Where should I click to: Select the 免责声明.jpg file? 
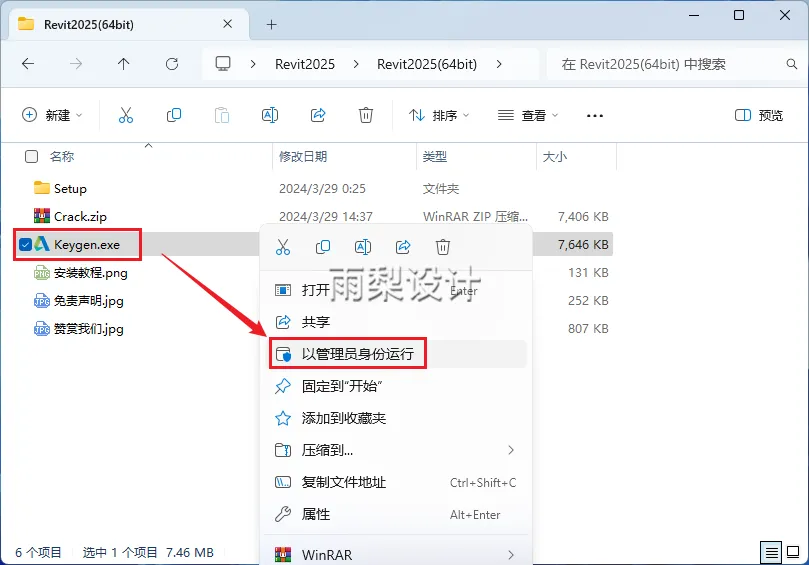coord(89,300)
